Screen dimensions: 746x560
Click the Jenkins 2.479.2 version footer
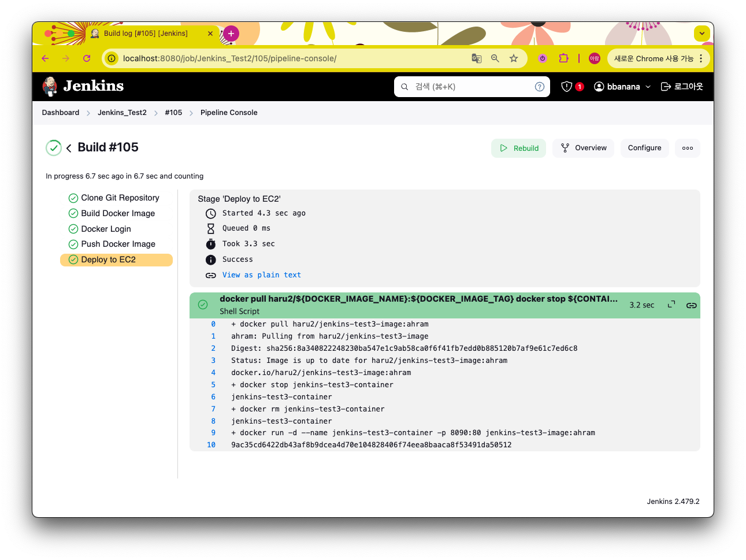(673, 502)
